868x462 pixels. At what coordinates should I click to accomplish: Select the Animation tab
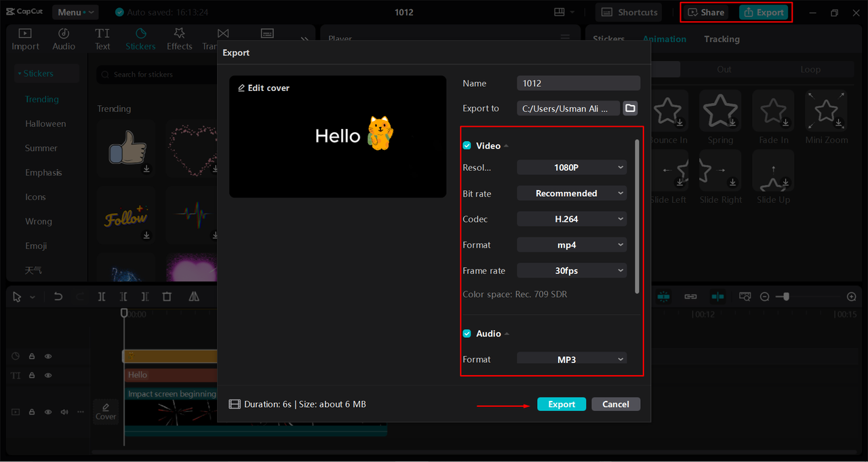click(665, 39)
